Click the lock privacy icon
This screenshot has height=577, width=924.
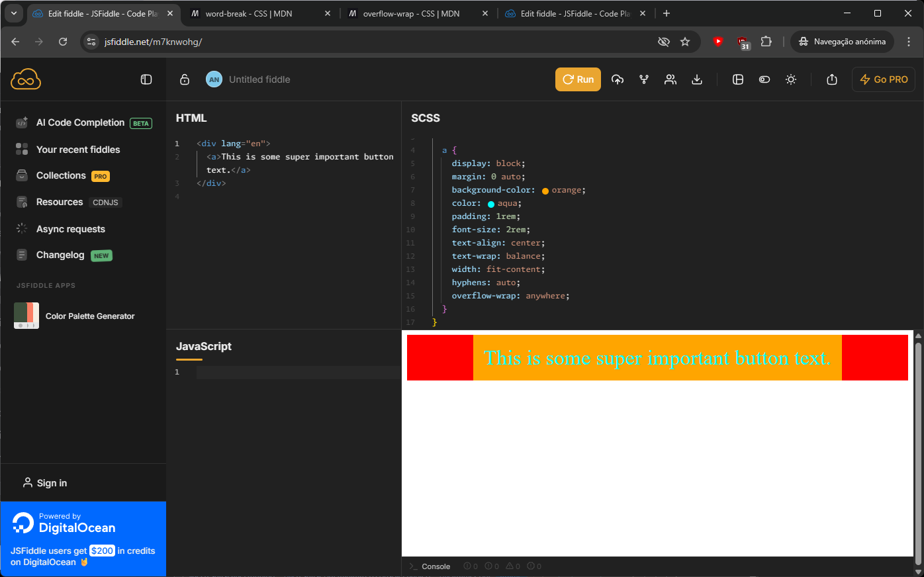point(185,79)
